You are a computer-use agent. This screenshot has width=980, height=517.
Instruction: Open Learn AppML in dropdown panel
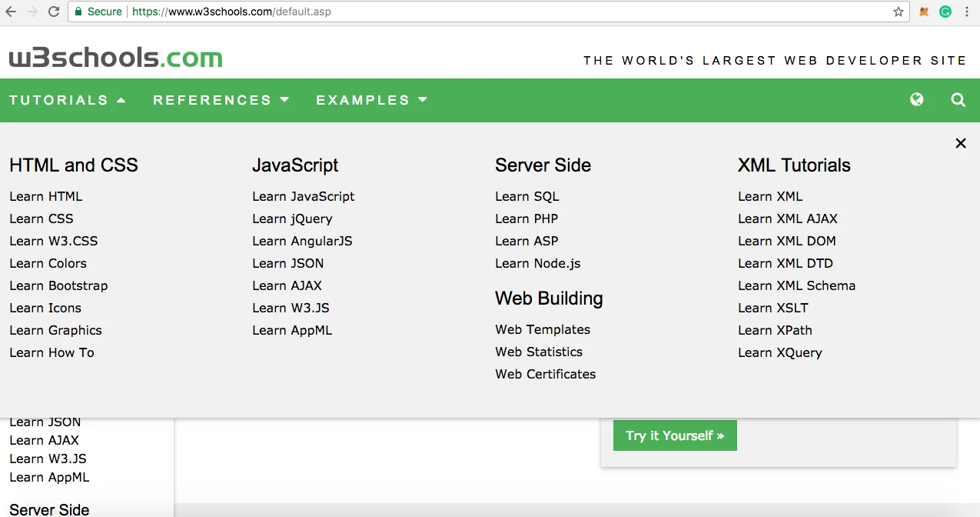coord(292,330)
